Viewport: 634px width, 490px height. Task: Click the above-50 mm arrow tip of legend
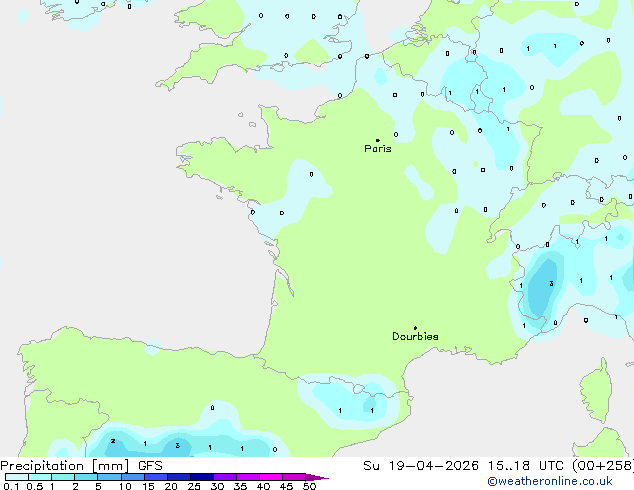point(317,478)
